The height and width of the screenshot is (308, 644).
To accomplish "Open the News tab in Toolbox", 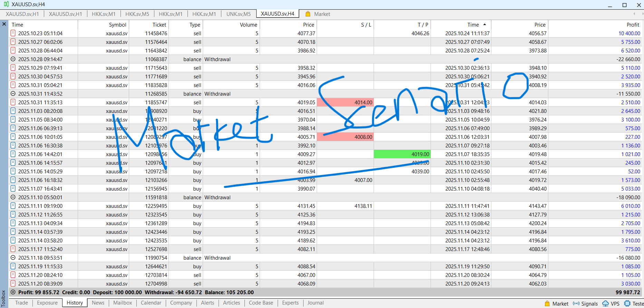I will (x=98, y=303).
